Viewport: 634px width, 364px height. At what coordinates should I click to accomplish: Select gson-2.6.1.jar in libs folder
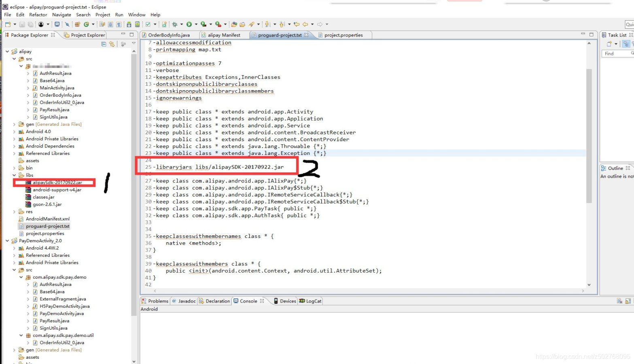click(47, 204)
